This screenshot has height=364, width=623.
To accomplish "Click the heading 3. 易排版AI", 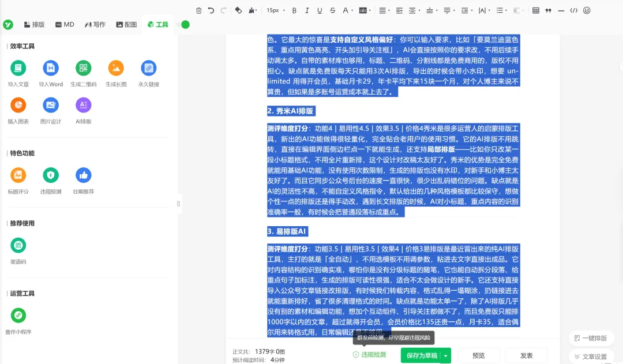I will tap(287, 231).
